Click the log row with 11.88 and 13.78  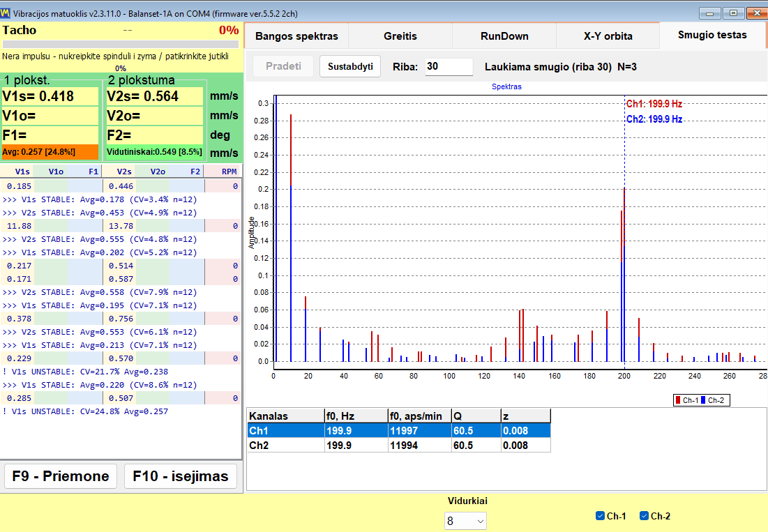tap(121, 226)
